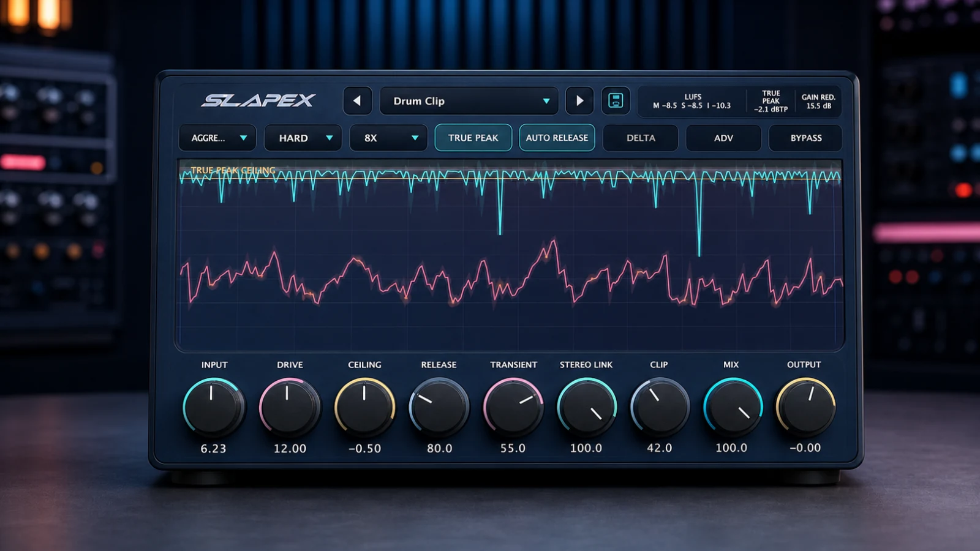Click the STEREO LINK knob
This screenshot has height=551, width=980.
pos(587,407)
